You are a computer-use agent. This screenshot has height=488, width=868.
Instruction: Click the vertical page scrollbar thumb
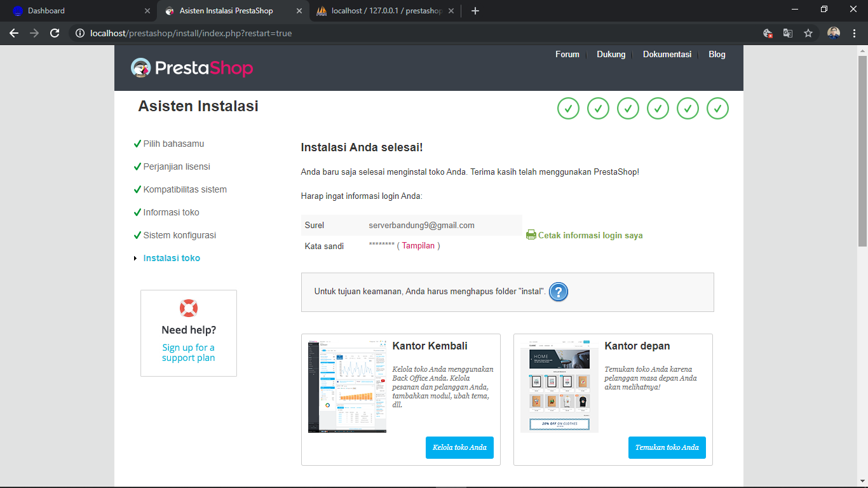pyautogui.click(x=862, y=150)
